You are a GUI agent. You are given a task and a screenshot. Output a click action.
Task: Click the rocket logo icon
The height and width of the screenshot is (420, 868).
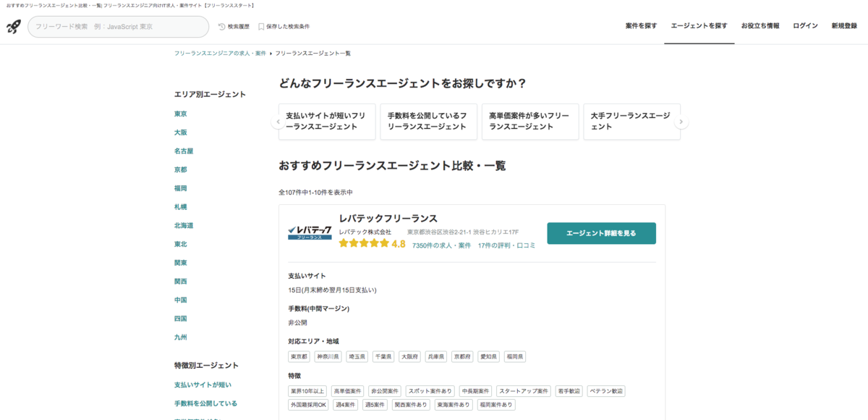(x=14, y=27)
